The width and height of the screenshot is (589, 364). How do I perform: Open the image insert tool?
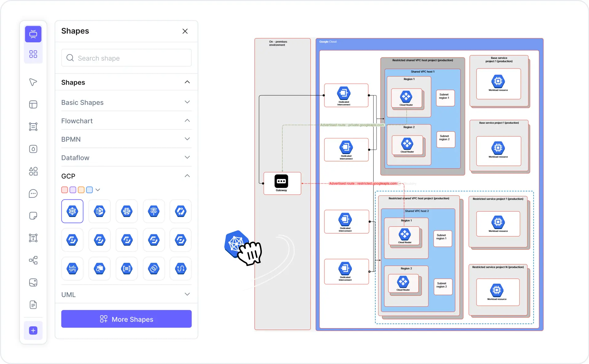click(x=33, y=282)
